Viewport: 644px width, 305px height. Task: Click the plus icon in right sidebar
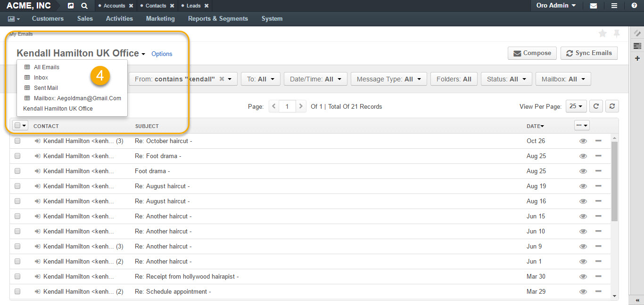click(637, 58)
